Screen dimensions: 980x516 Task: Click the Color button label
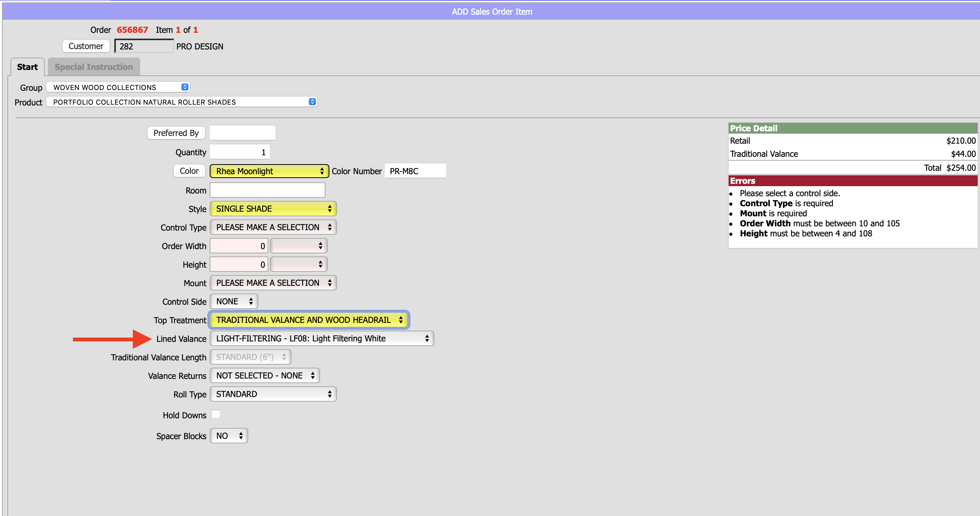189,171
